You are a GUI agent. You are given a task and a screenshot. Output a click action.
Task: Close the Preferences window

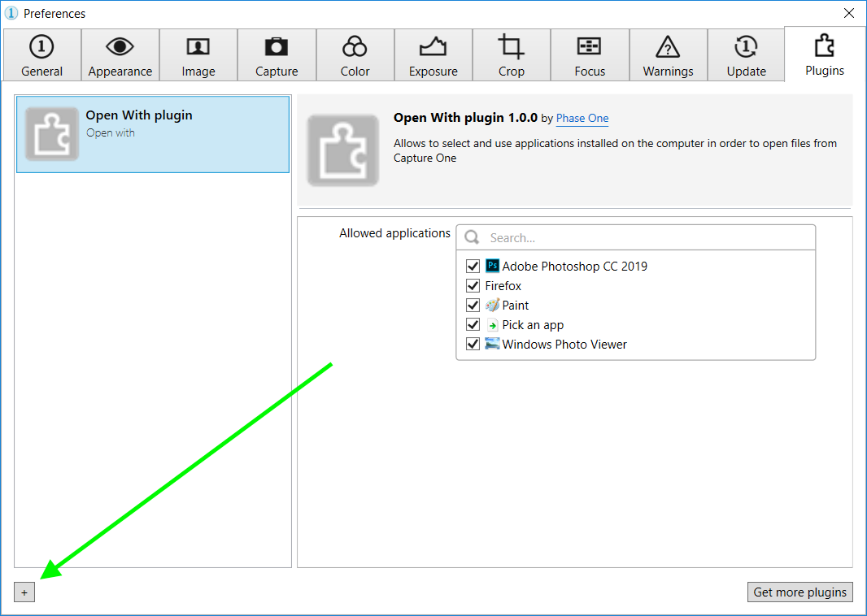point(849,13)
